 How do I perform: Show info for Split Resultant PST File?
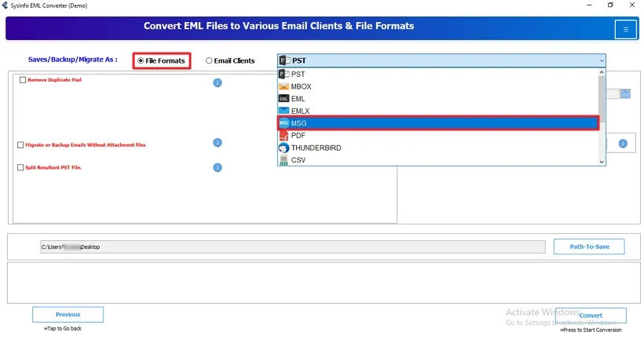tap(218, 167)
